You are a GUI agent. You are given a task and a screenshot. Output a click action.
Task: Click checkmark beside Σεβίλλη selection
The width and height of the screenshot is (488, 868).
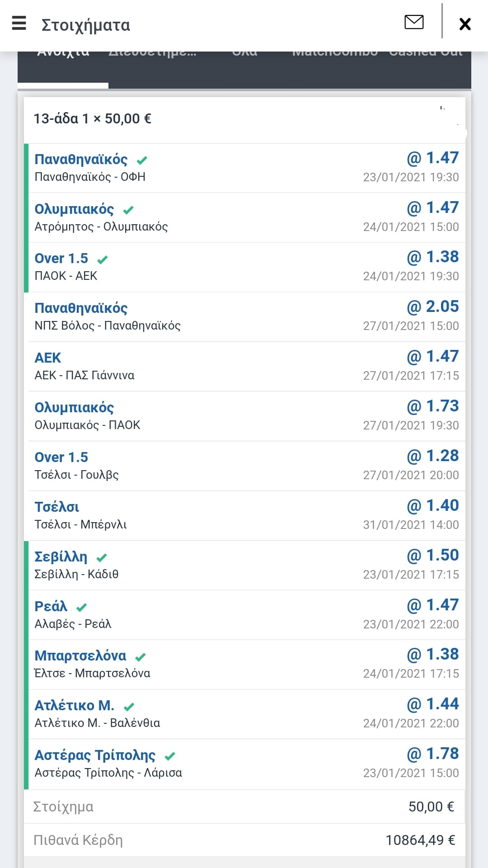tap(102, 557)
